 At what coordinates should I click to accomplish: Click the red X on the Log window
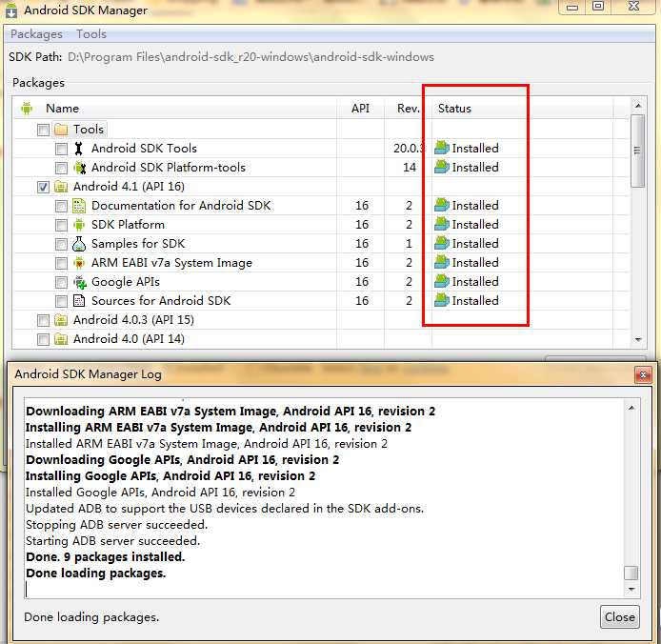click(643, 374)
